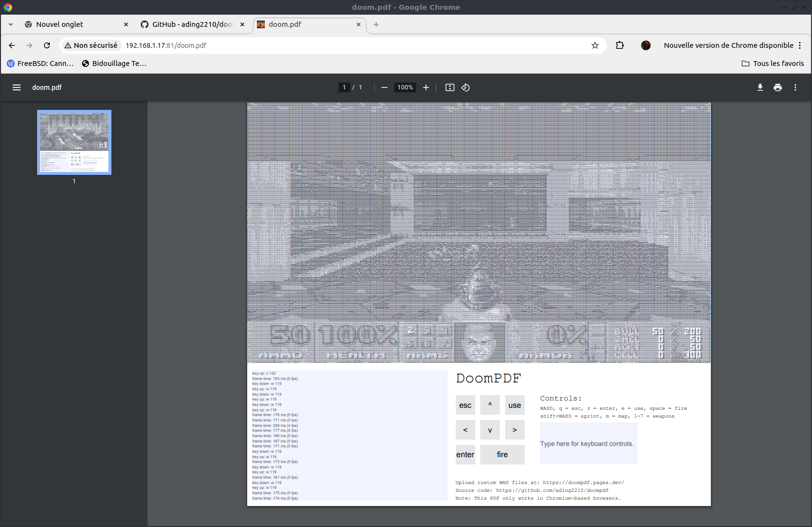Close the GitHub adding2210 tab

242,24
